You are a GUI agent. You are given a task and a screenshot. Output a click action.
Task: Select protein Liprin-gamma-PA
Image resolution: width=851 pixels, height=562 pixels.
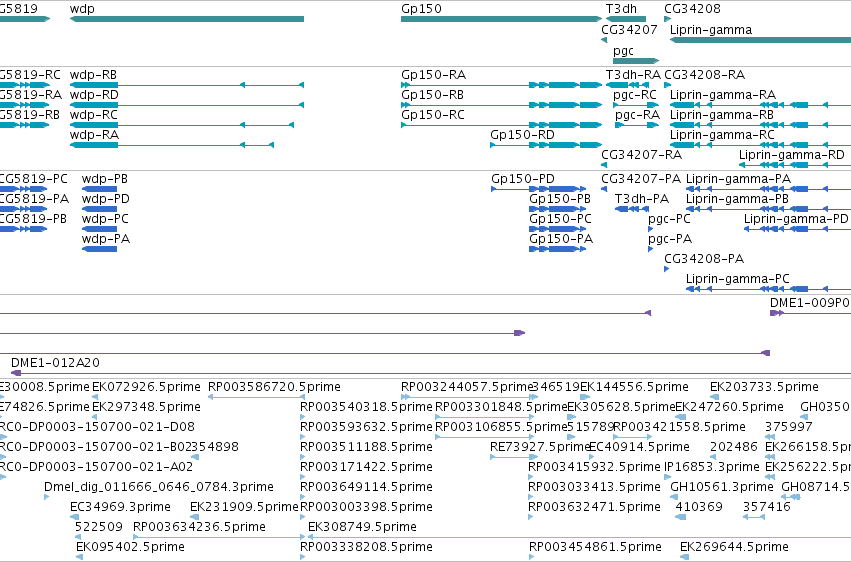[x=769, y=189]
